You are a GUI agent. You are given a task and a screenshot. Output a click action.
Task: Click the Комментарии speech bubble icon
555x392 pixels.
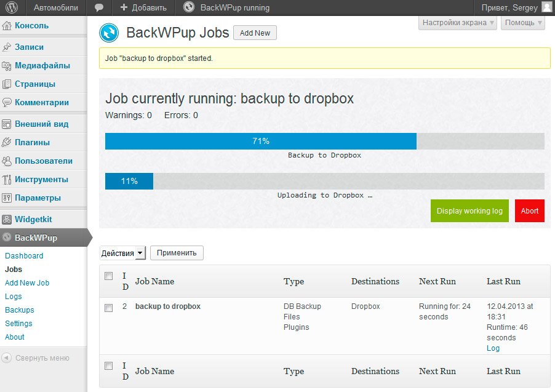(7, 102)
